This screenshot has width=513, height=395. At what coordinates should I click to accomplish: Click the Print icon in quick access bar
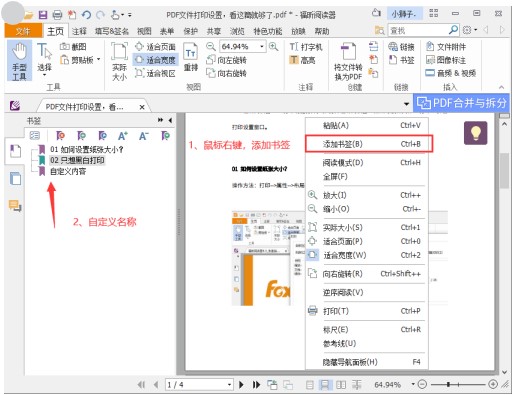click(57, 15)
